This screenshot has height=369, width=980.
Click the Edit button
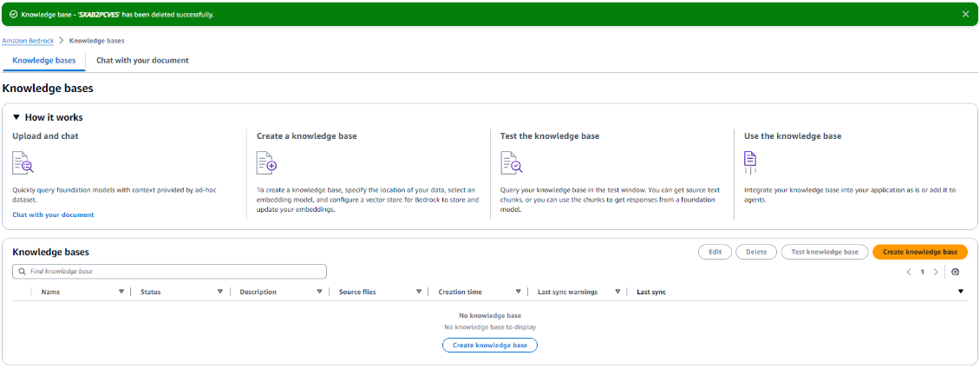tap(715, 252)
